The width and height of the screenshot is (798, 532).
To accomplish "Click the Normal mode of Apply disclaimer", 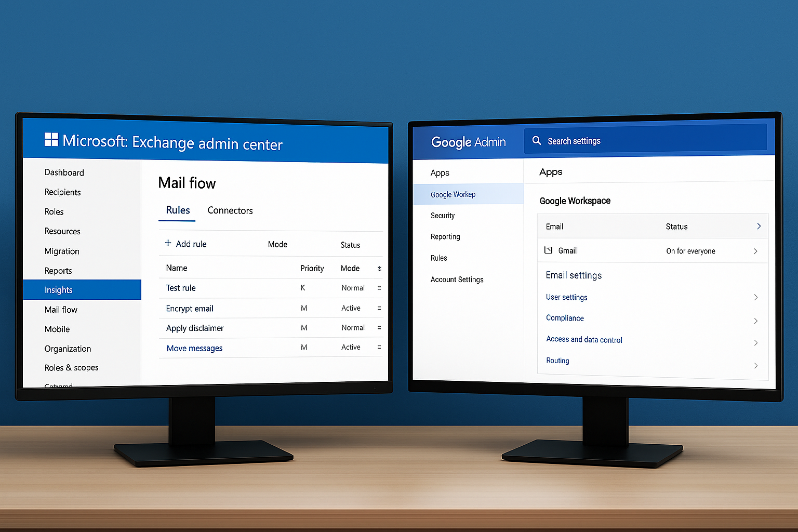I will click(x=353, y=328).
